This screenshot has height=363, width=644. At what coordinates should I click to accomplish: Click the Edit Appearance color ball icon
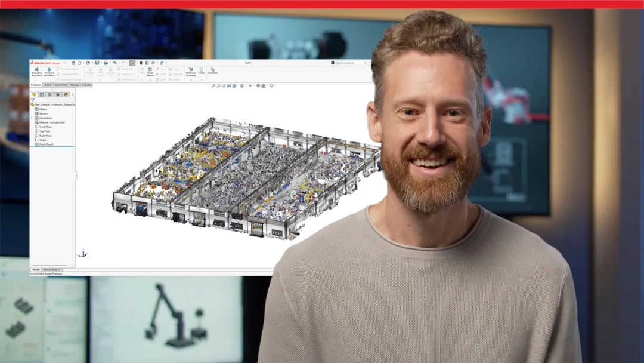coord(258,85)
